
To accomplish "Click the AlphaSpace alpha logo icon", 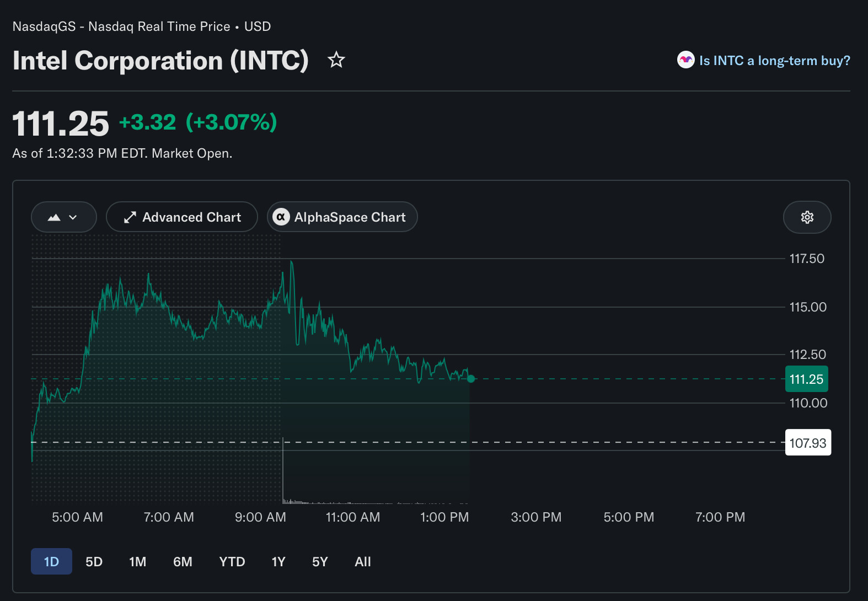I will 281,217.
